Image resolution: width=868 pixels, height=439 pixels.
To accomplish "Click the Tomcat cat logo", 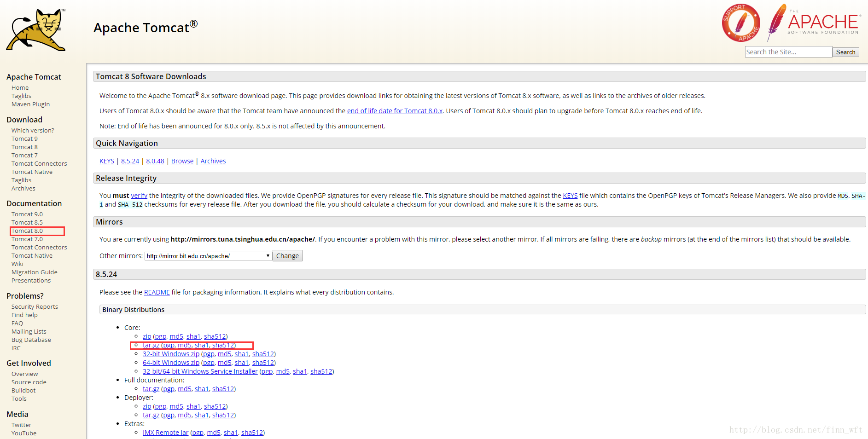I will (x=36, y=30).
